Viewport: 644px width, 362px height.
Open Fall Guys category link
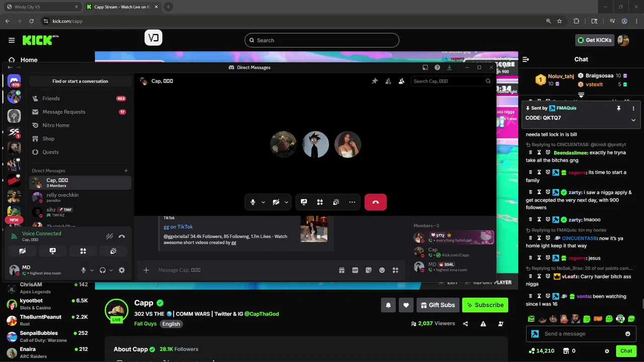145,324
